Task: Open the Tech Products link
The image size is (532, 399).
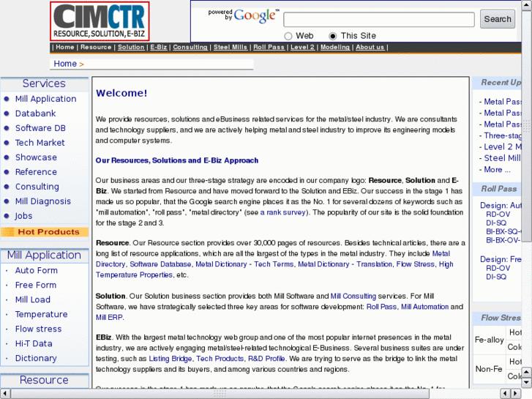Action: point(220,359)
